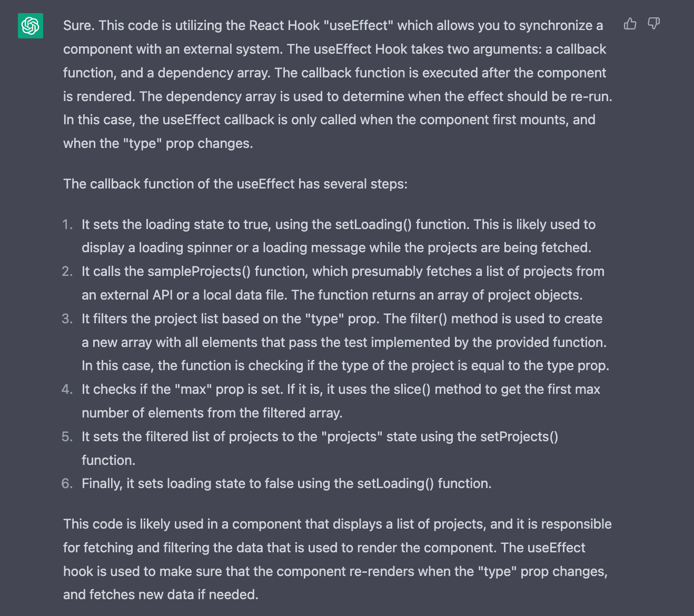Click the thumbs up feedback icon

click(630, 24)
